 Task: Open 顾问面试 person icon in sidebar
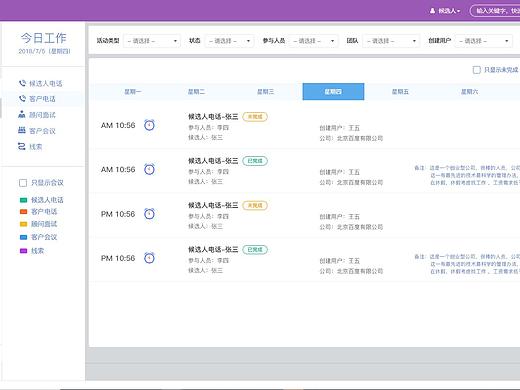pyautogui.click(x=22, y=115)
